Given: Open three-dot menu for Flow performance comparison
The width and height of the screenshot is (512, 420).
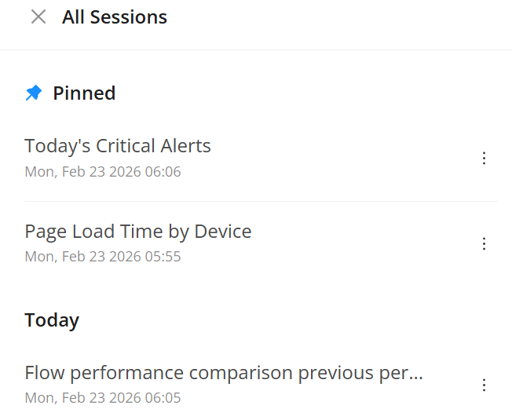Looking at the screenshot, I should click(x=484, y=385).
